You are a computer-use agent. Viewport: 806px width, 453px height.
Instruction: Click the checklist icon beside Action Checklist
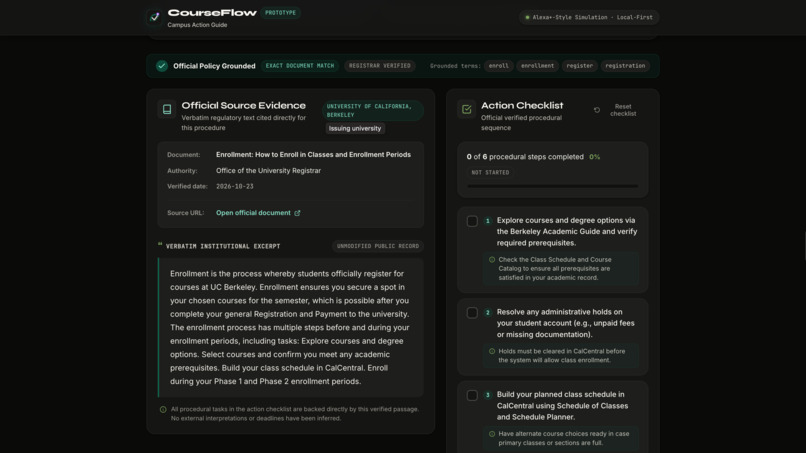pos(467,109)
